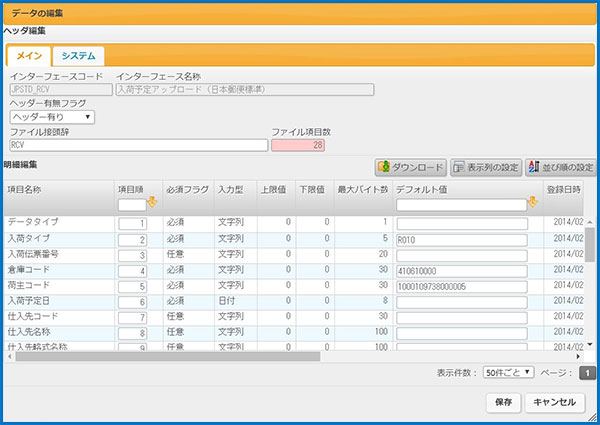Select the メイン tab
The height and width of the screenshot is (425, 600).
click(x=29, y=56)
